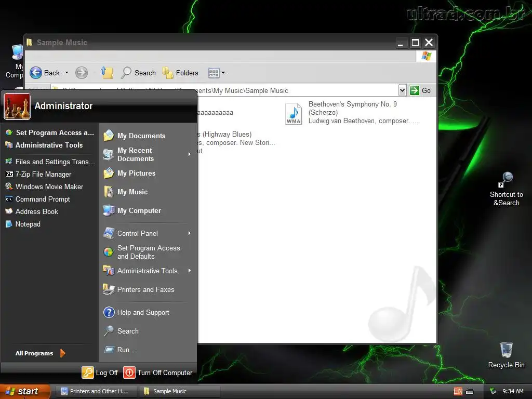Viewport: 532px width, 399px height.
Task: Open Address Book icon
Action: (9, 211)
